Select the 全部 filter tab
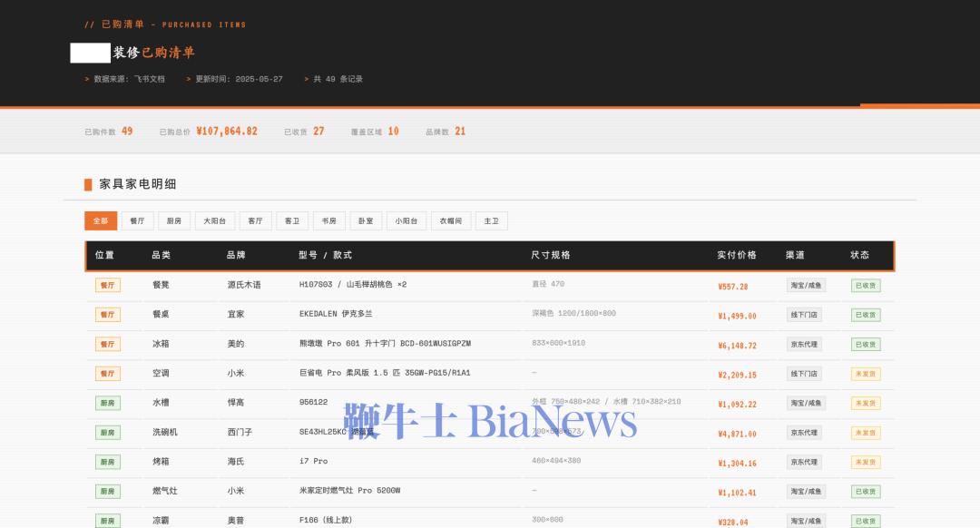 click(101, 220)
